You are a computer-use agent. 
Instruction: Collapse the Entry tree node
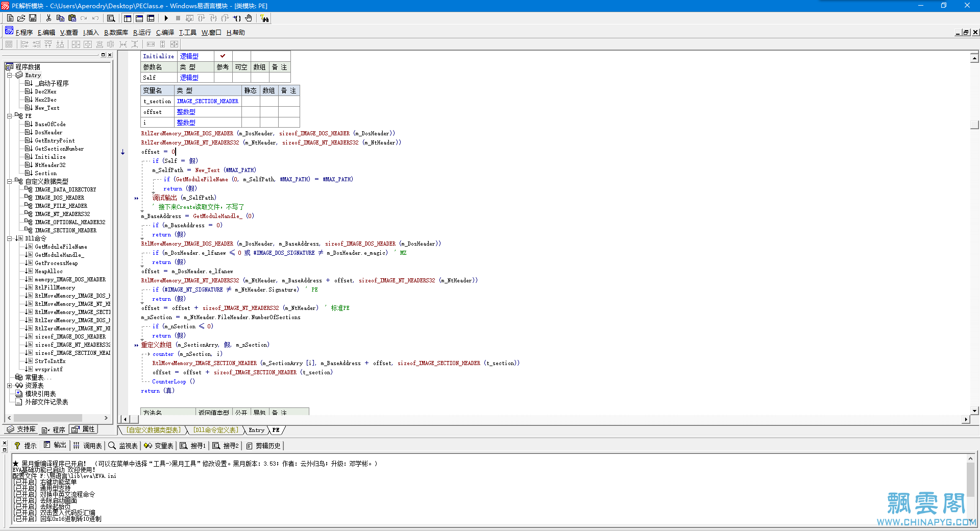[9, 75]
